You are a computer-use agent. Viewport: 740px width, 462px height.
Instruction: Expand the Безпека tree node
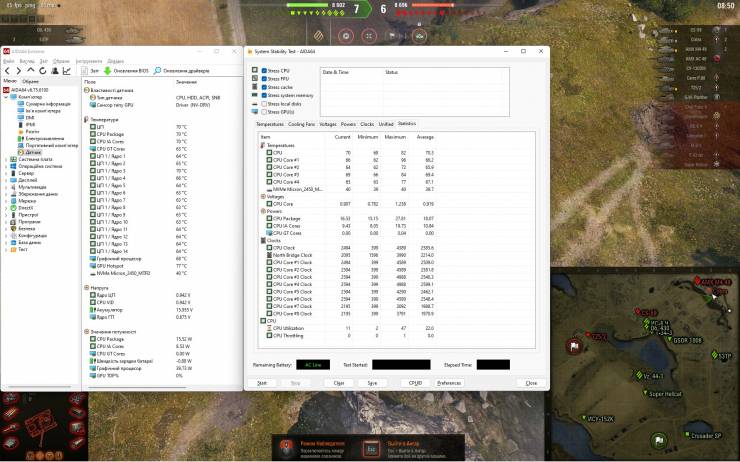(6, 228)
